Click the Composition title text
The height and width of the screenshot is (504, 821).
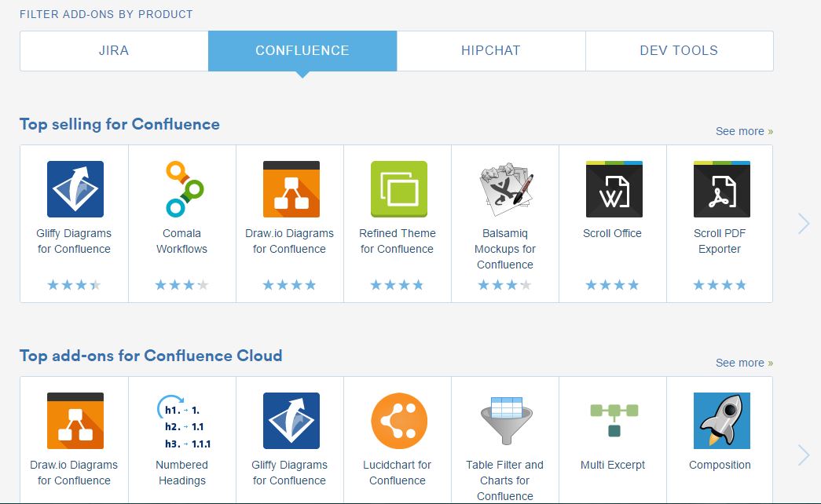click(x=720, y=465)
